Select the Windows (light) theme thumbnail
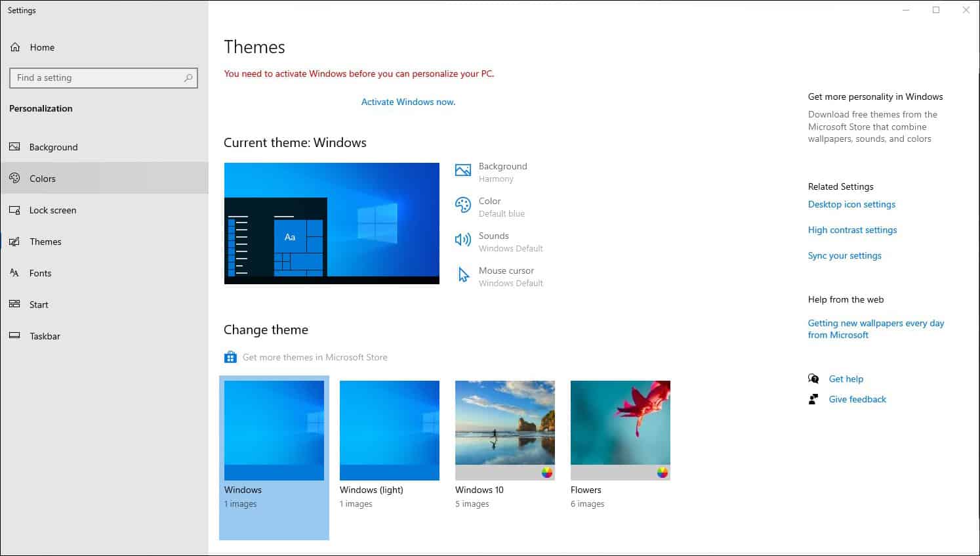The image size is (980, 556). coord(390,431)
